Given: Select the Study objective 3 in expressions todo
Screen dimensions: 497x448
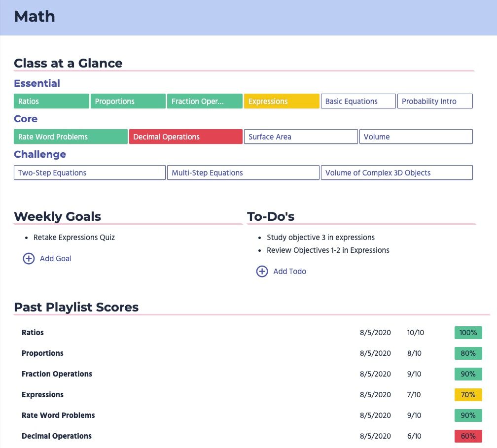Looking at the screenshot, I should pos(321,238).
